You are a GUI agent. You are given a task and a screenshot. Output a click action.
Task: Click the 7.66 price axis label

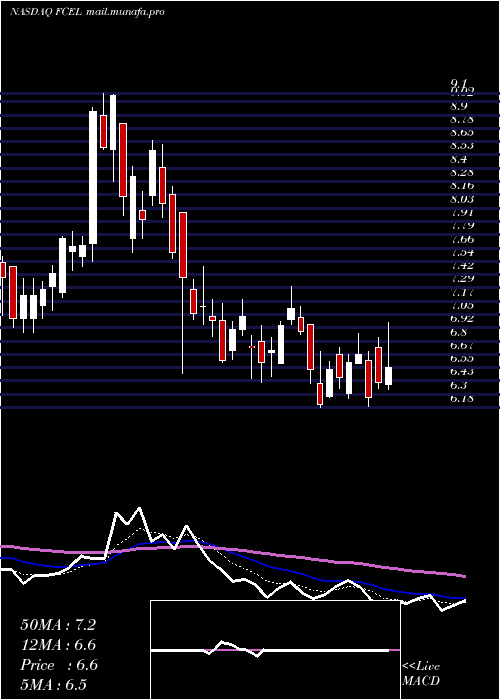[x=462, y=239]
